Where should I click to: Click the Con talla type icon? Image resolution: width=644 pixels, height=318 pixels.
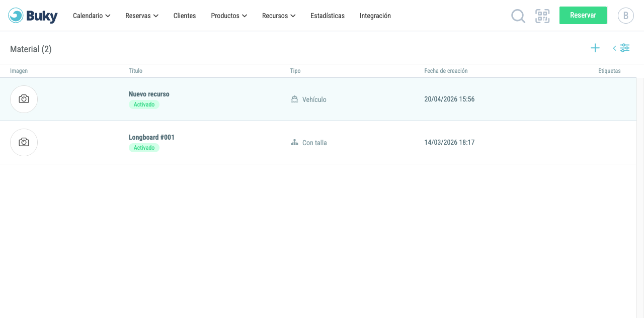coord(295,143)
